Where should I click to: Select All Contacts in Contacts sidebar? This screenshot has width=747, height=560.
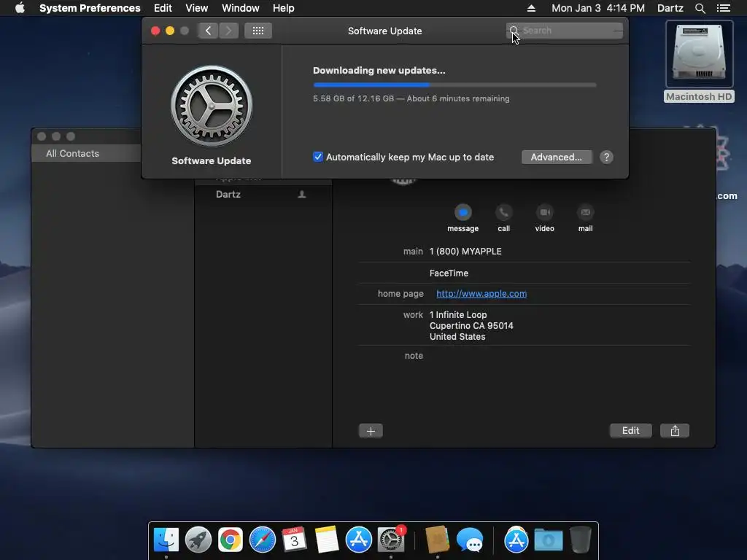click(x=86, y=153)
